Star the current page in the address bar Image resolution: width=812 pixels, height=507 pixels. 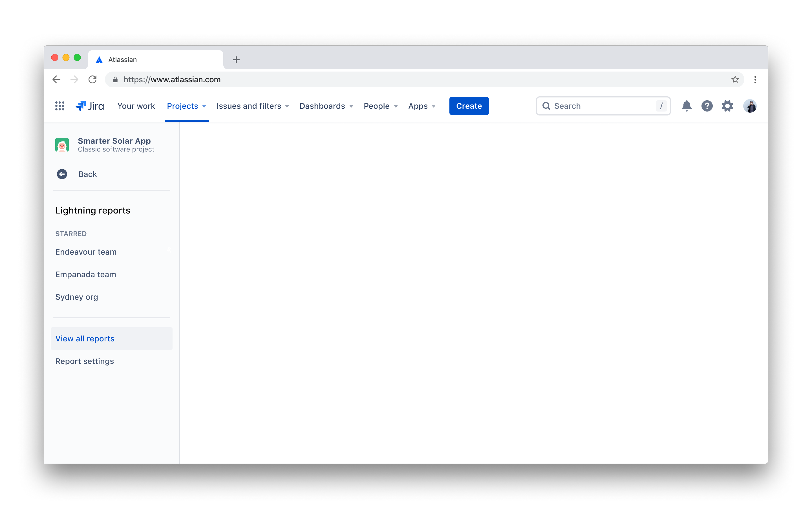(735, 79)
